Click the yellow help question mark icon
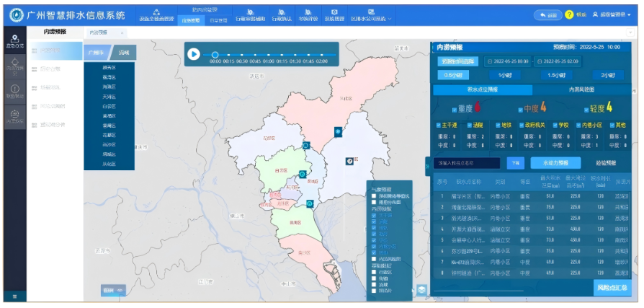The width and height of the screenshot is (644, 308). [569, 14]
